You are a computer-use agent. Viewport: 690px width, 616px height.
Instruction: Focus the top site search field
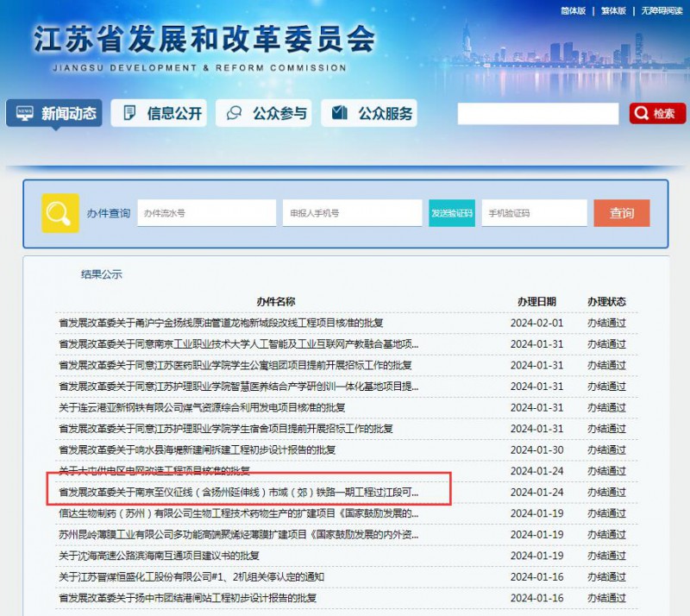(x=537, y=114)
